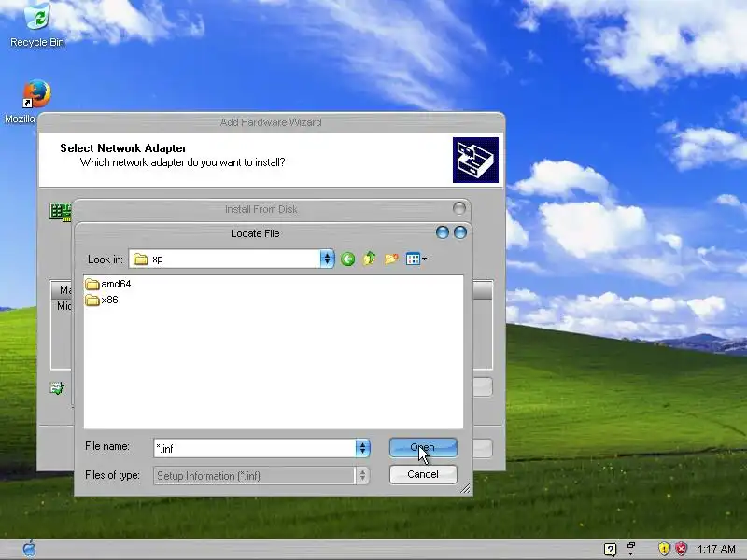This screenshot has width=747, height=560.
Task: Click the network adapter icon in wizard
Action: pyautogui.click(x=61, y=212)
